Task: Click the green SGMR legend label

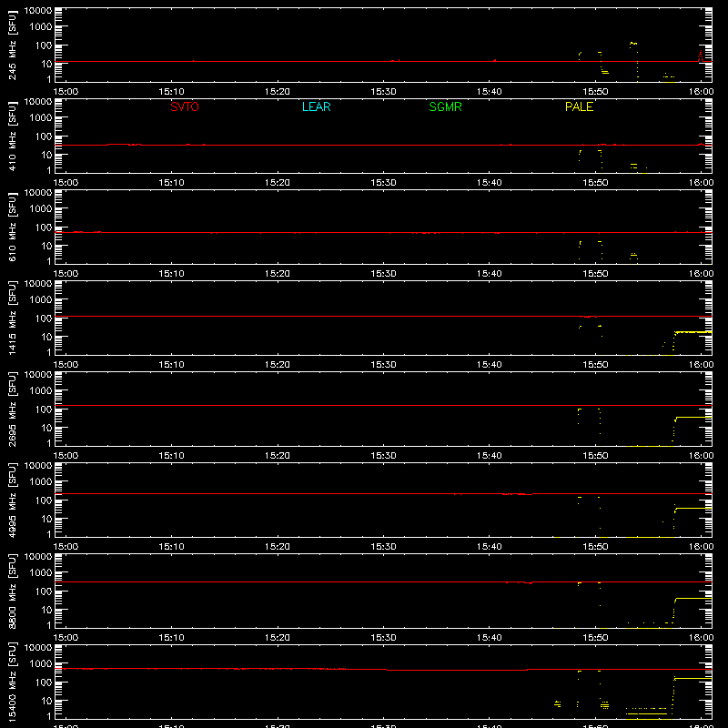Action: [x=445, y=106]
